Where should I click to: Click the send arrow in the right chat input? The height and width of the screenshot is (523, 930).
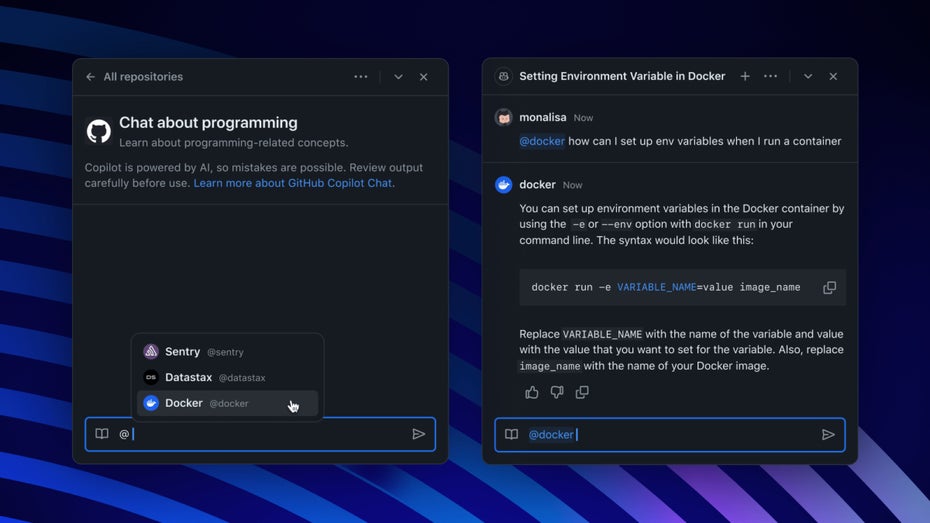828,435
